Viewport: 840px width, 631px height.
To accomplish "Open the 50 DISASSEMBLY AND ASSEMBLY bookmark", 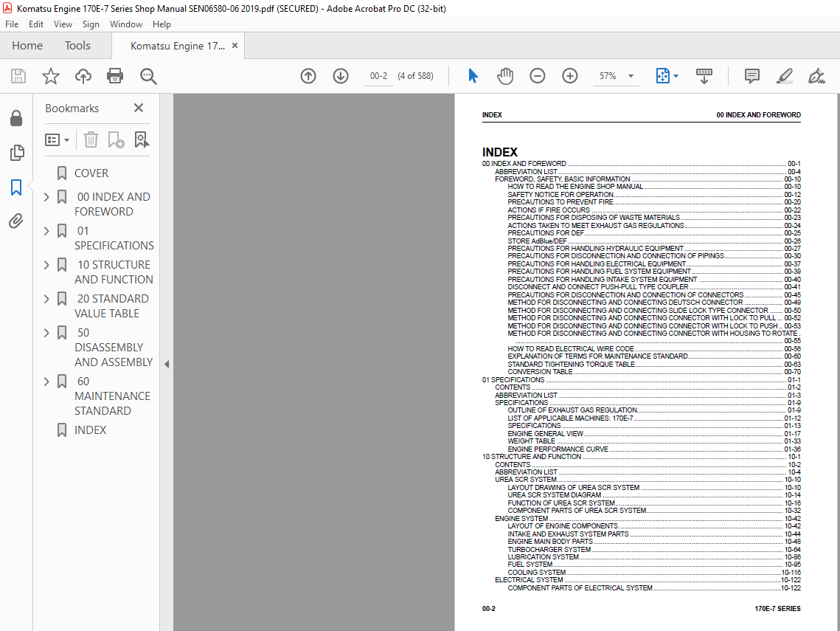I will (x=114, y=348).
